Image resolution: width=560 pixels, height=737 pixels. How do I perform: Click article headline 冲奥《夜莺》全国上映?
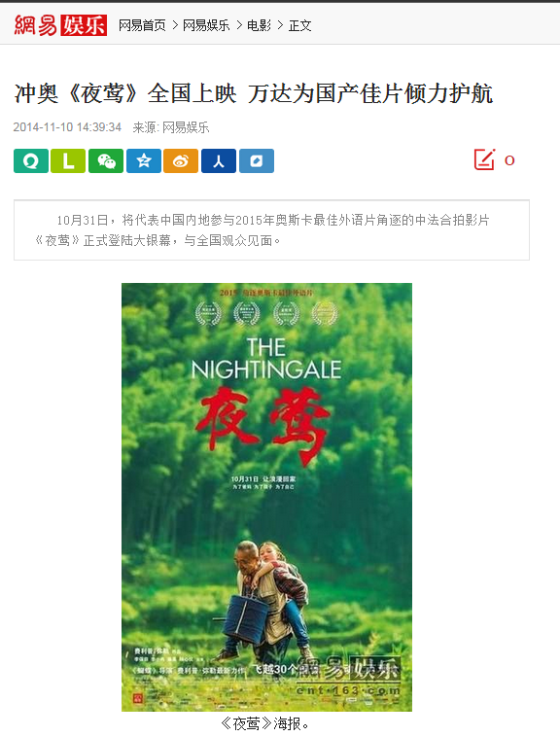[125, 93]
